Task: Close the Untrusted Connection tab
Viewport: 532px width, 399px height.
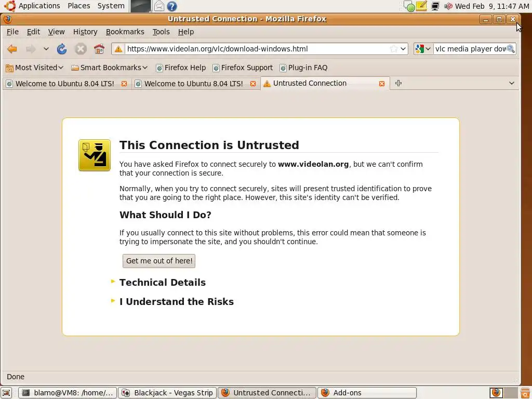Action: 382,84
